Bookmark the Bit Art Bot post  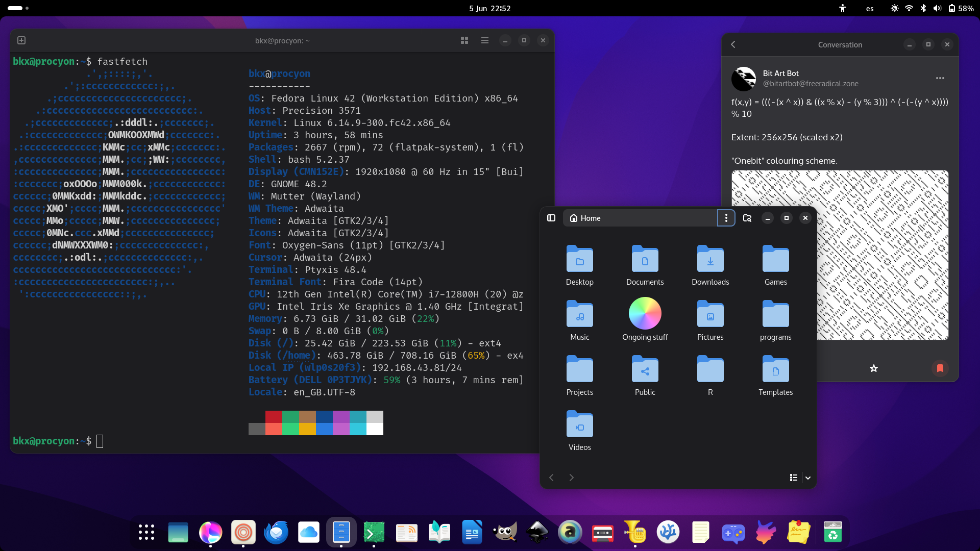[x=940, y=368]
